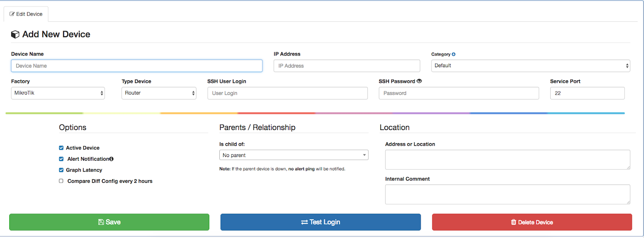Open the Factory dropdown showing MikroTik

click(x=58, y=93)
